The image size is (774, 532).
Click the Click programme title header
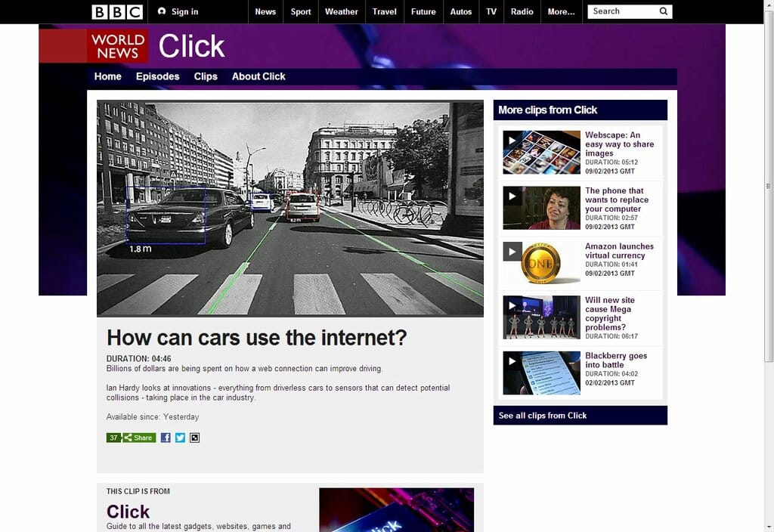pos(191,46)
